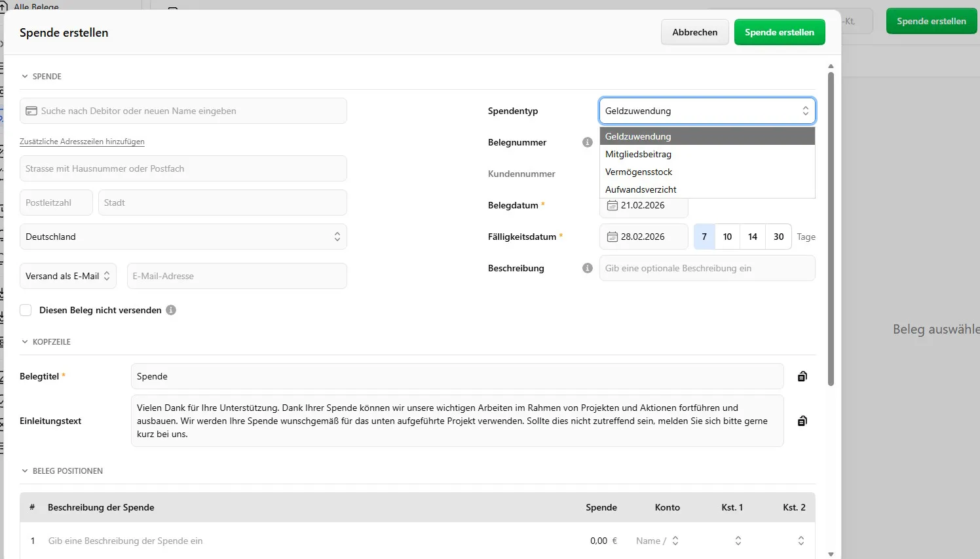Select 7 Tage payment term

704,237
